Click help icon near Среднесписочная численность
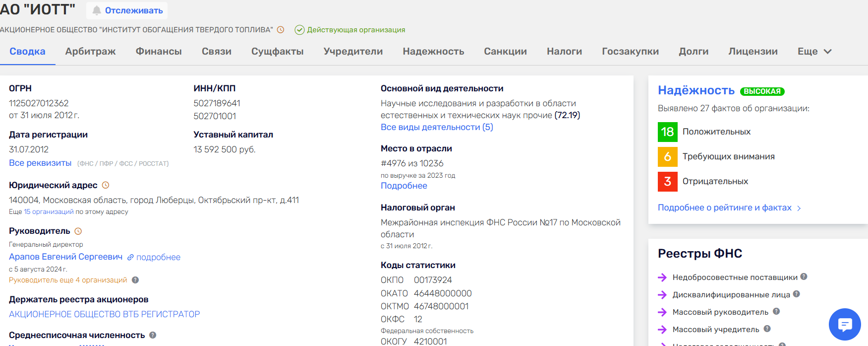Viewport: 868px width, 346px height. click(x=153, y=335)
